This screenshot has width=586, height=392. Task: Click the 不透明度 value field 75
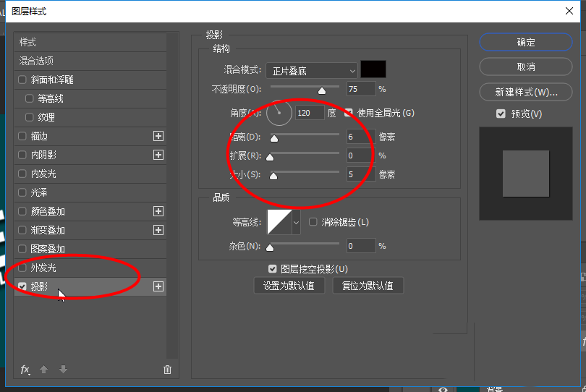pyautogui.click(x=361, y=89)
